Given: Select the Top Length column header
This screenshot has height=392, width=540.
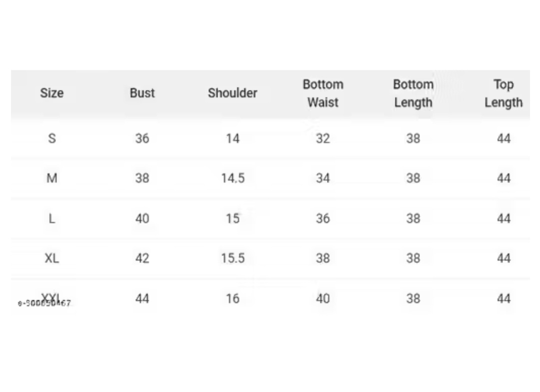Looking at the screenshot, I should tap(503, 93).
